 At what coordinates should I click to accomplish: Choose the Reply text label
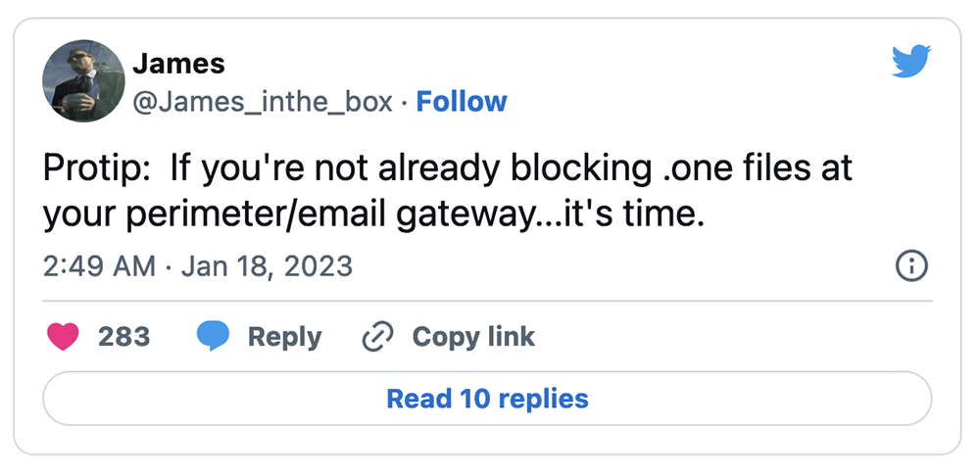tap(284, 338)
